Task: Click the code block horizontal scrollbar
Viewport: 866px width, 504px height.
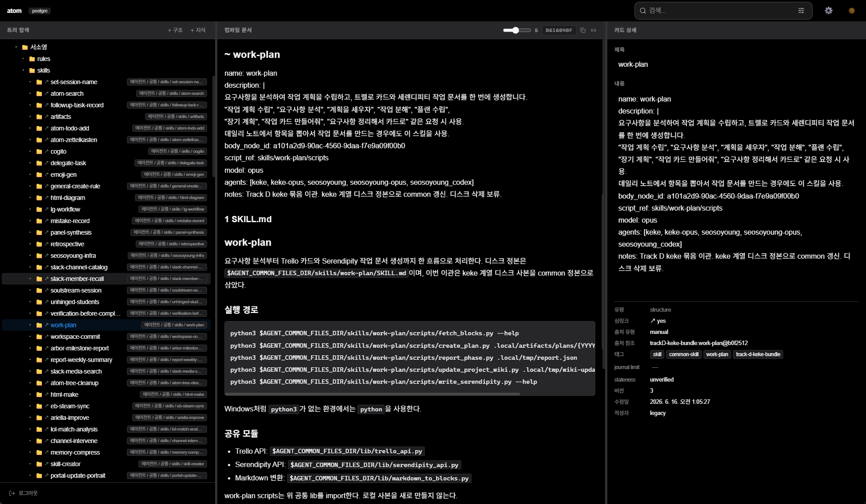Action: [x=373, y=394]
